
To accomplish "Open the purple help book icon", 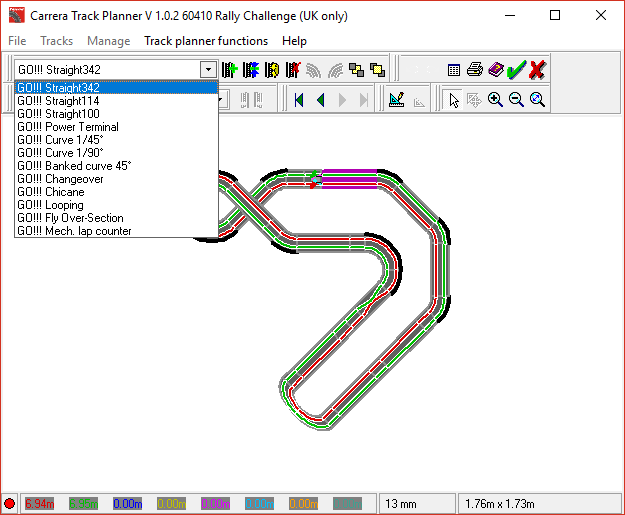I will point(496,69).
